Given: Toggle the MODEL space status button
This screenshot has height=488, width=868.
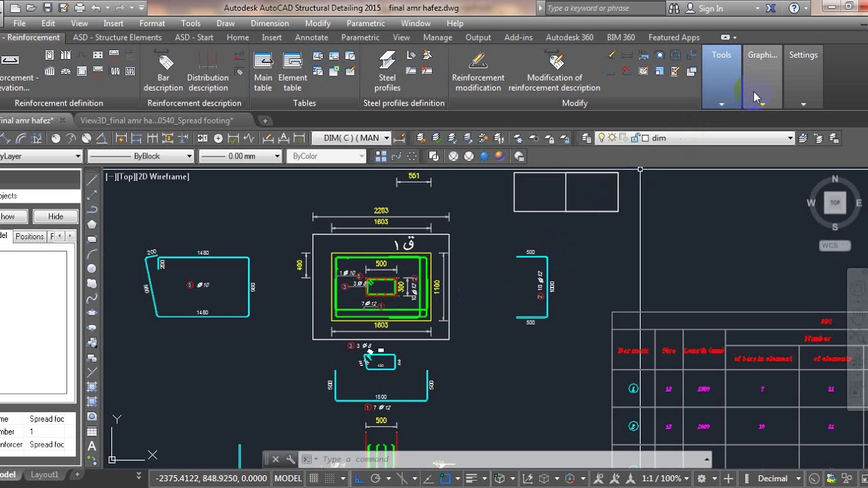Looking at the screenshot, I should click(288, 478).
